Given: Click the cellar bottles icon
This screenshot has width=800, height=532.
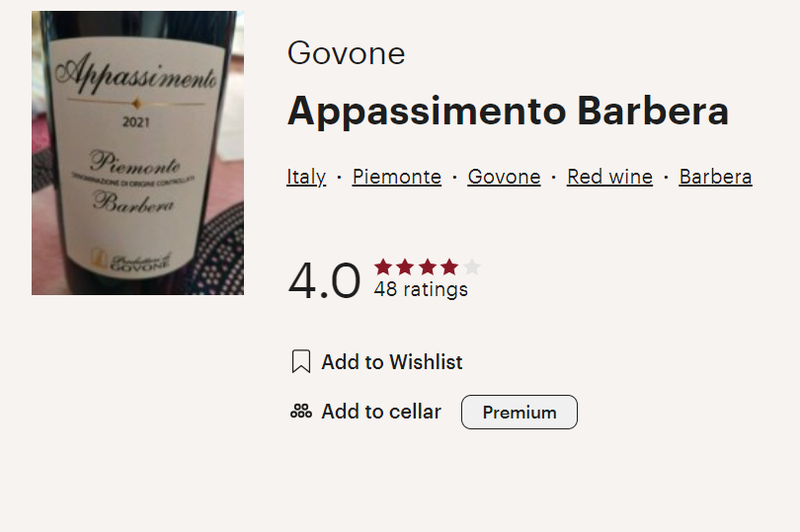Looking at the screenshot, I should coord(301,412).
